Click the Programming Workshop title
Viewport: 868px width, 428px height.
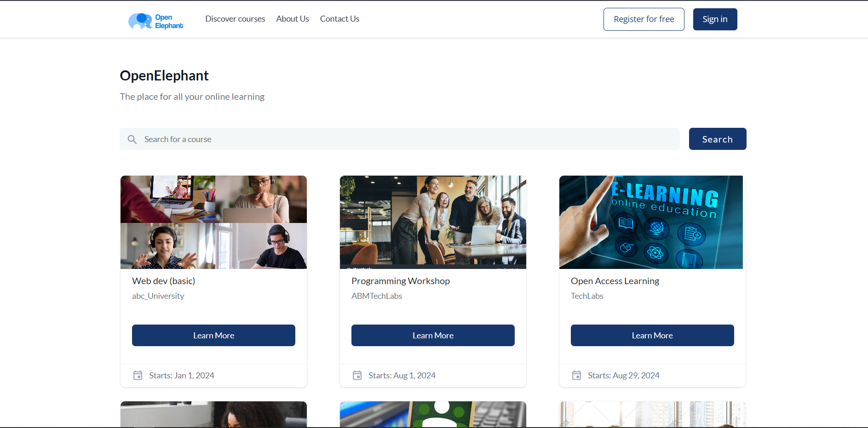click(401, 281)
